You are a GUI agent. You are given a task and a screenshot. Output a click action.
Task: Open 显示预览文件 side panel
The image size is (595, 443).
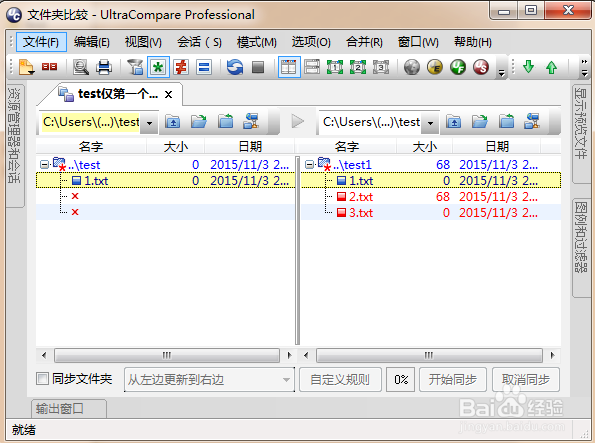pyautogui.click(x=581, y=134)
